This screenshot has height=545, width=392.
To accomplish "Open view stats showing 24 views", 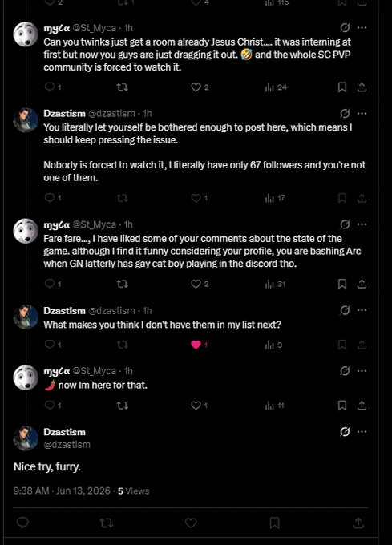I will pyautogui.click(x=276, y=87).
